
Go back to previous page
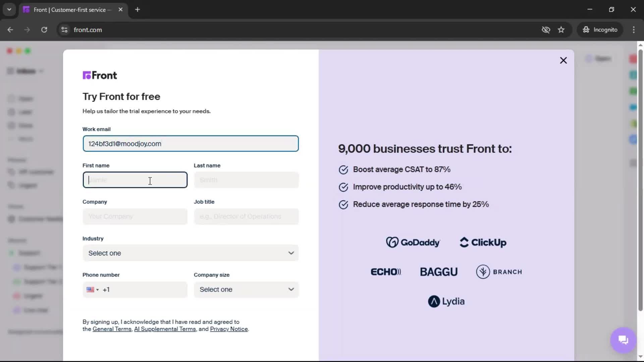[10, 30]
